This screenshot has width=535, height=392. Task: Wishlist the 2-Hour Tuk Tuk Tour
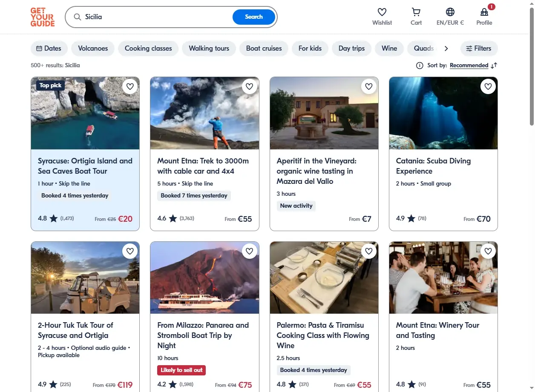coord(130,251)
